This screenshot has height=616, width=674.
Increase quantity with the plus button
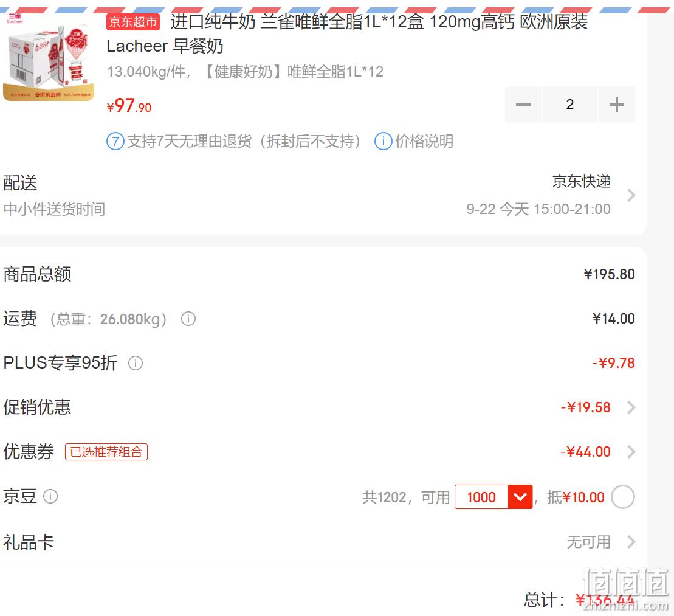[x=616, y=105]
